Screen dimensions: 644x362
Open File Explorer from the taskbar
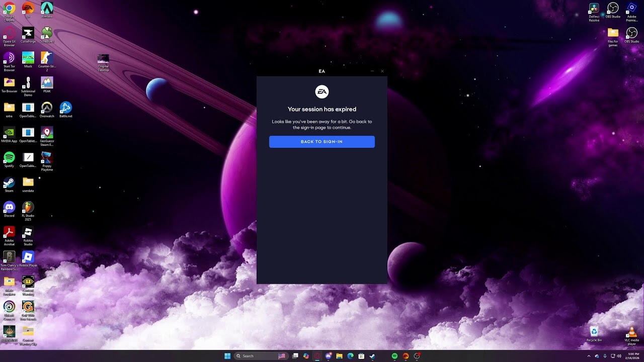coord(340,356)
